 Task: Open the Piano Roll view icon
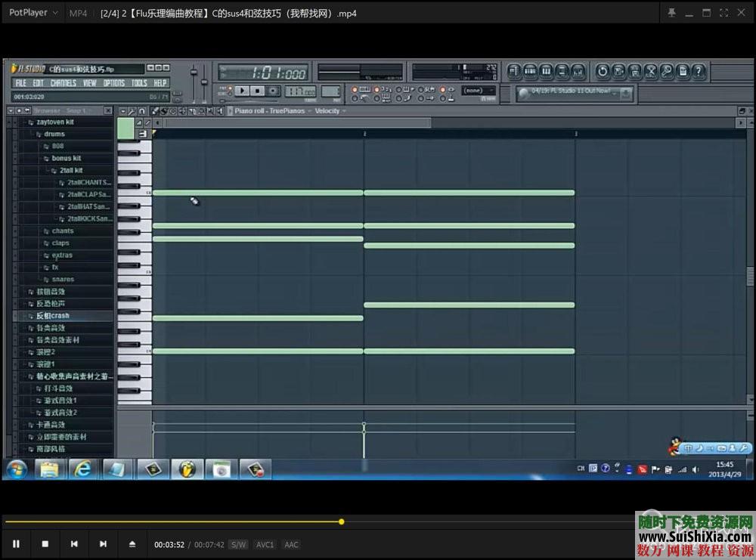546,72
